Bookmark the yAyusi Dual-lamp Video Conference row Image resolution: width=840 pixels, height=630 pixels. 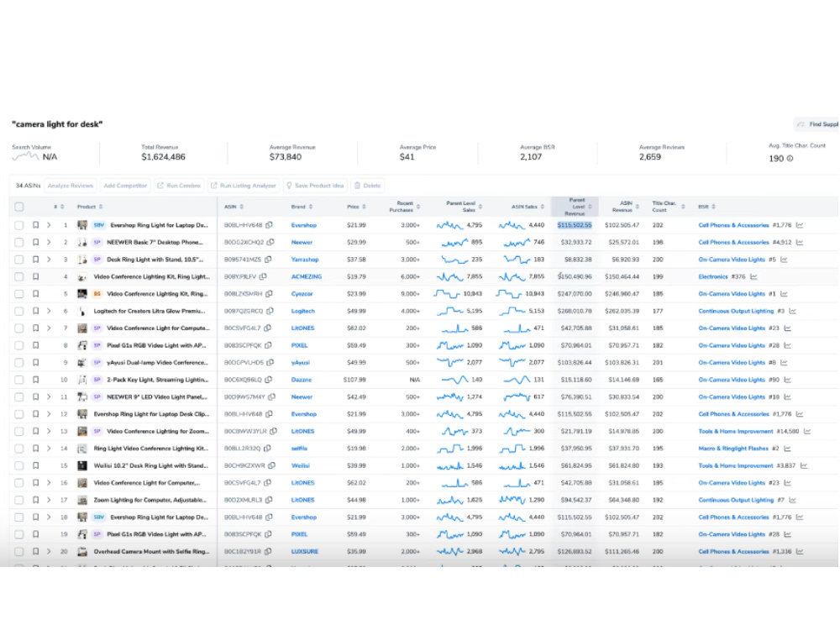(36, 363)
